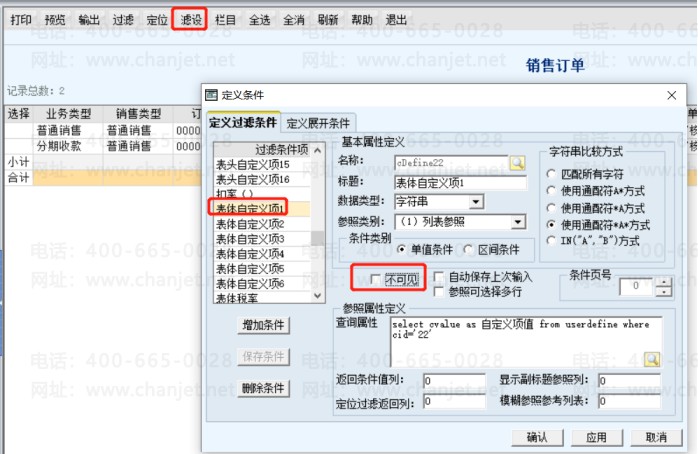Click into the 查询属性 SQL text box
Image resolution: width=698 pixels, height=454 pixels.
(526, 342)
